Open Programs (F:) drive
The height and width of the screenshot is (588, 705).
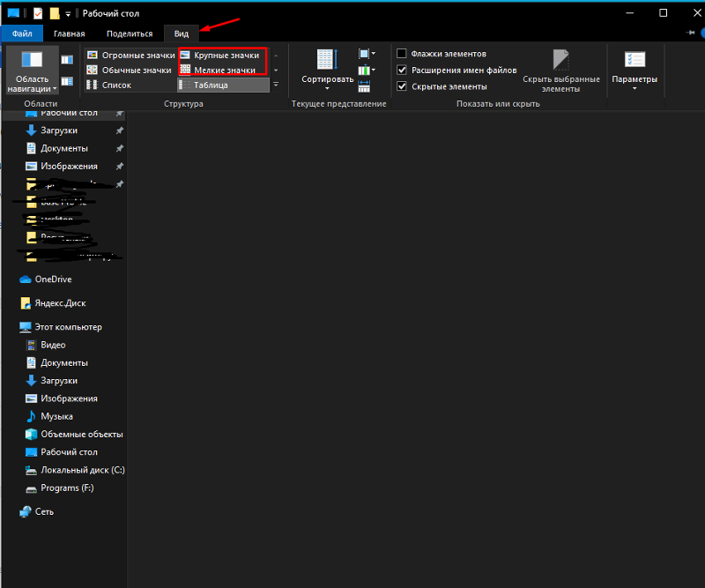tap(67, 488)
